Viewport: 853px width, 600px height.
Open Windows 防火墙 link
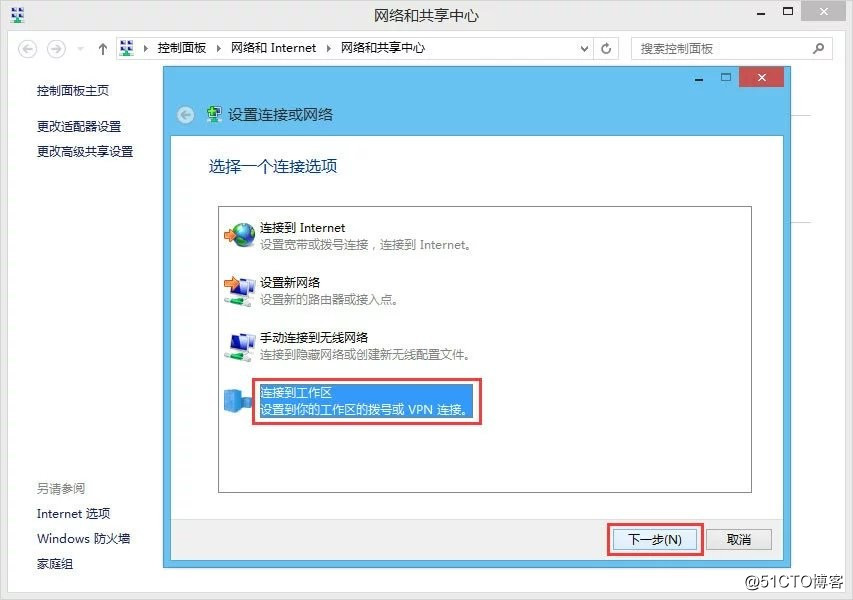[83, 539]
